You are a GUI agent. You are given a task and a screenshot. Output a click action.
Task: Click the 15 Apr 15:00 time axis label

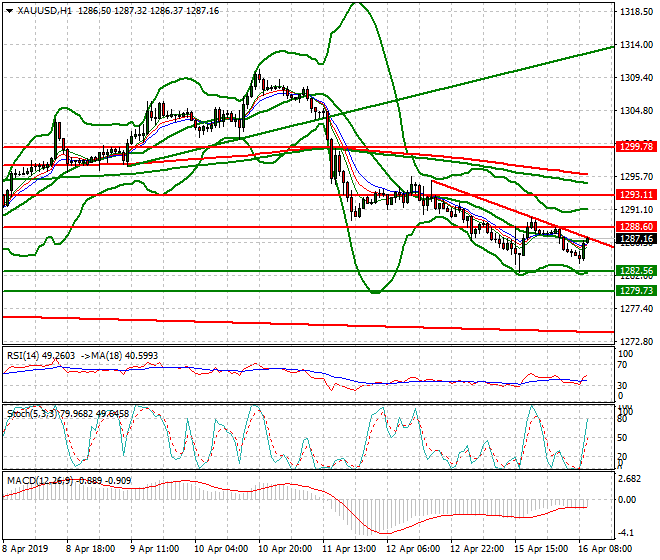(x=541, y=549)
